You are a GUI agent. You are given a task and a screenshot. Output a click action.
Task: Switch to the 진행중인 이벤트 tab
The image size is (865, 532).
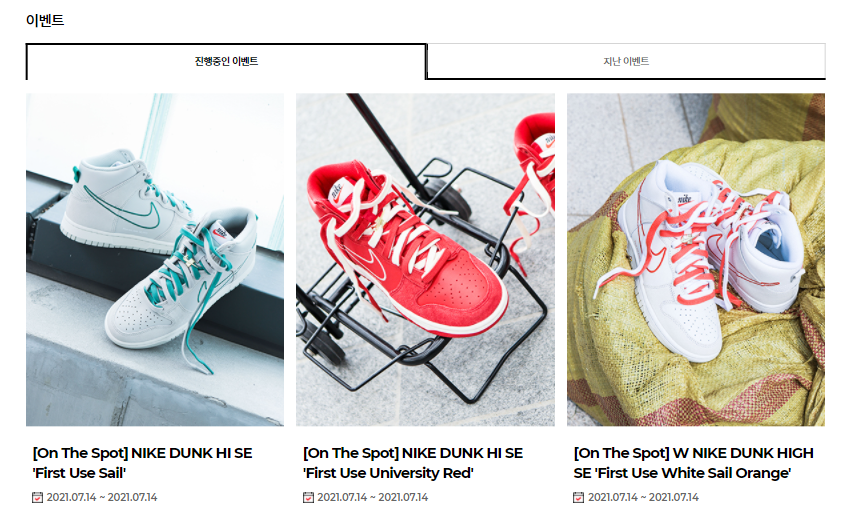pyautogui.click(x=226, y=61)
